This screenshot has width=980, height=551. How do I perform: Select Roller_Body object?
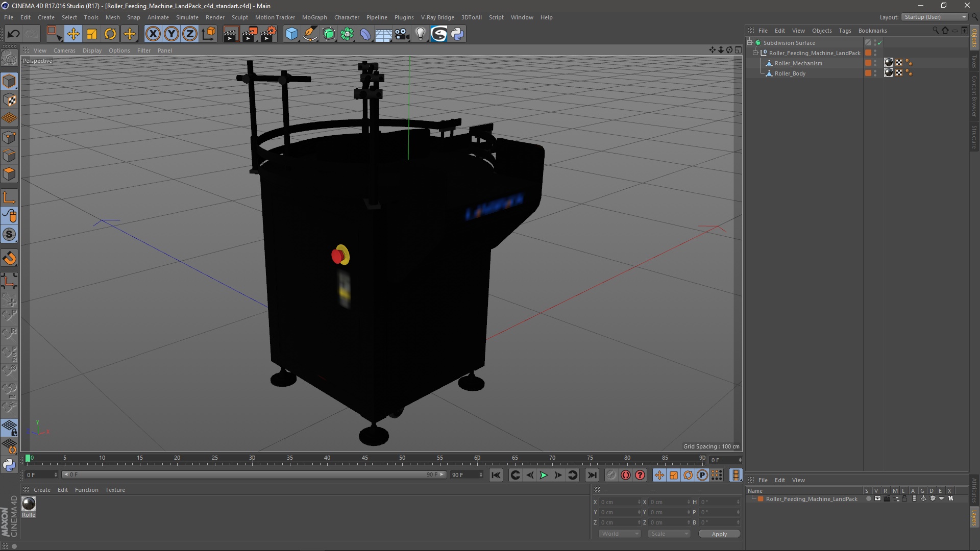(790, 73)
